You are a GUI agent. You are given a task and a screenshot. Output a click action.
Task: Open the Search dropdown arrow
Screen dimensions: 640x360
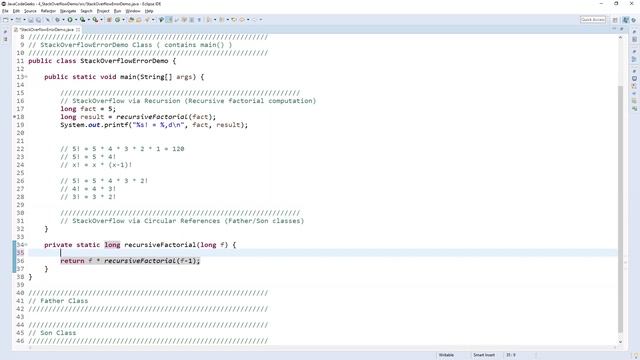(153, 20)
